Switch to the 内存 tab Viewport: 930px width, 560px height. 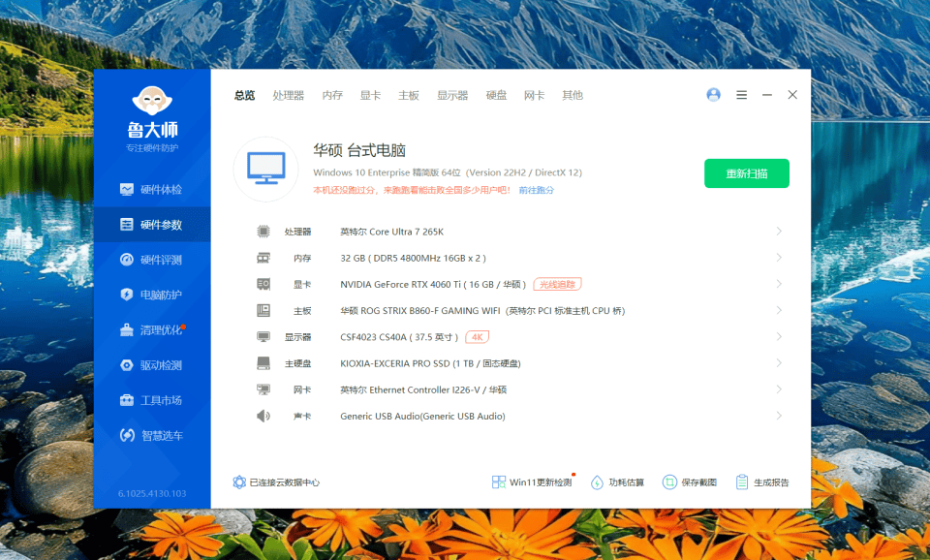(x=332, y=96)
